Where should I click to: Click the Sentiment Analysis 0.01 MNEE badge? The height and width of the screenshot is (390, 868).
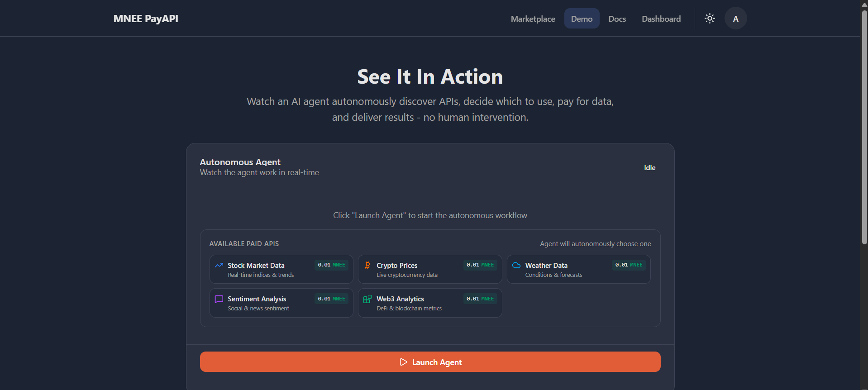(x=331, y=299)
